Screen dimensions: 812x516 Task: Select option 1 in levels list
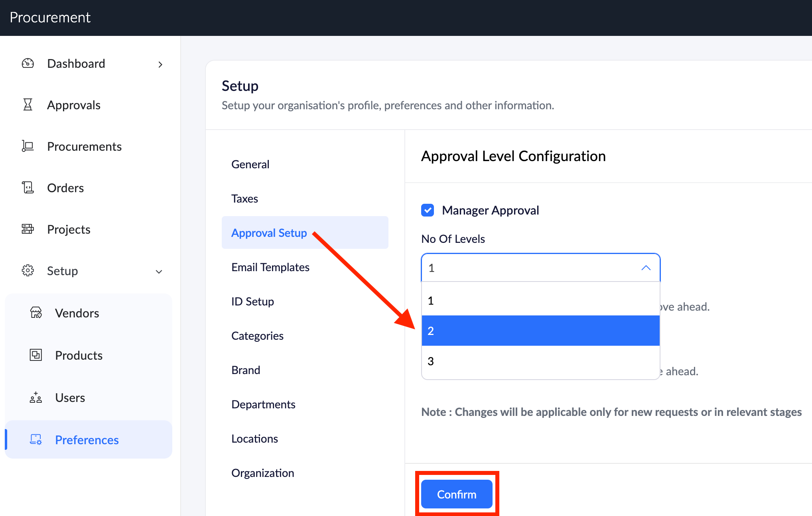(x=540, y=301)
